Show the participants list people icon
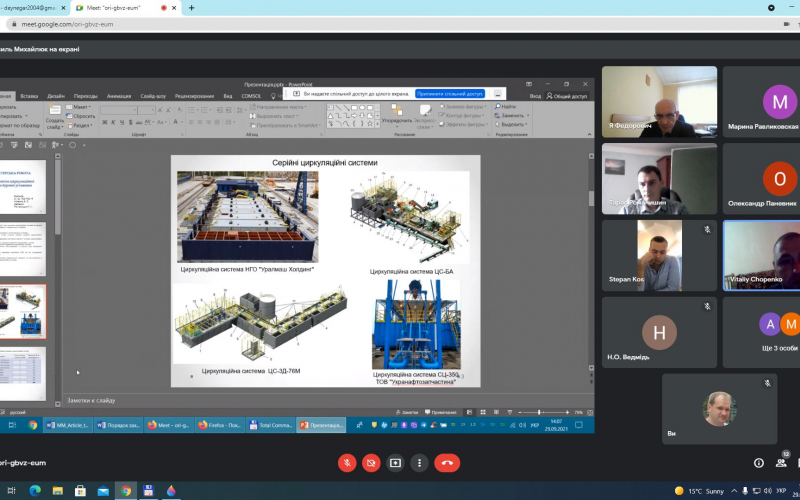The image size is (800, 500). (x=781, y=463)
